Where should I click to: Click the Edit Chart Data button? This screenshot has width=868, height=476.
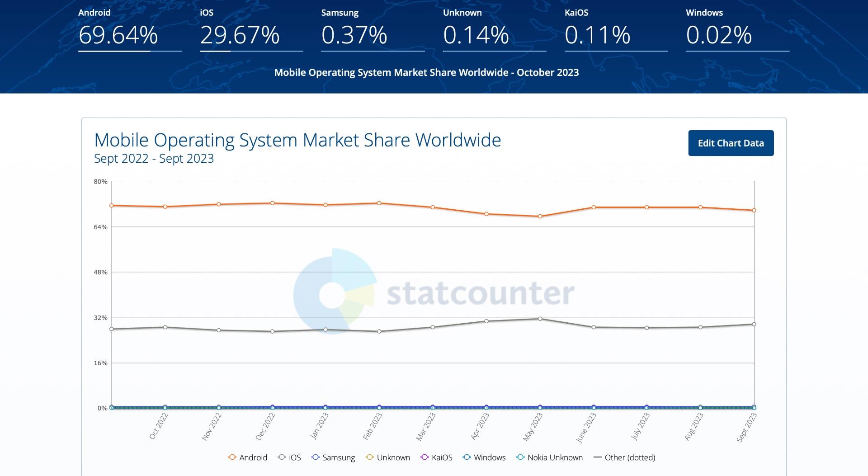[731, 143]
